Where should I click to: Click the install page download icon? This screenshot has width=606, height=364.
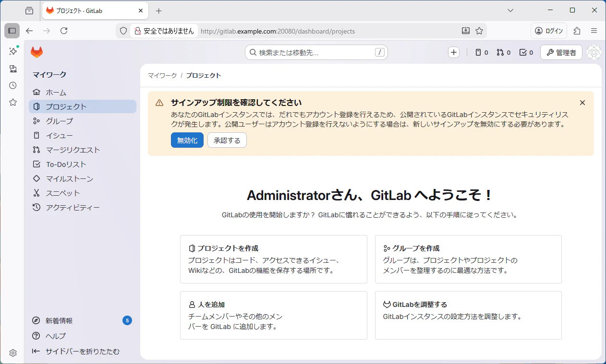point(465,31)
